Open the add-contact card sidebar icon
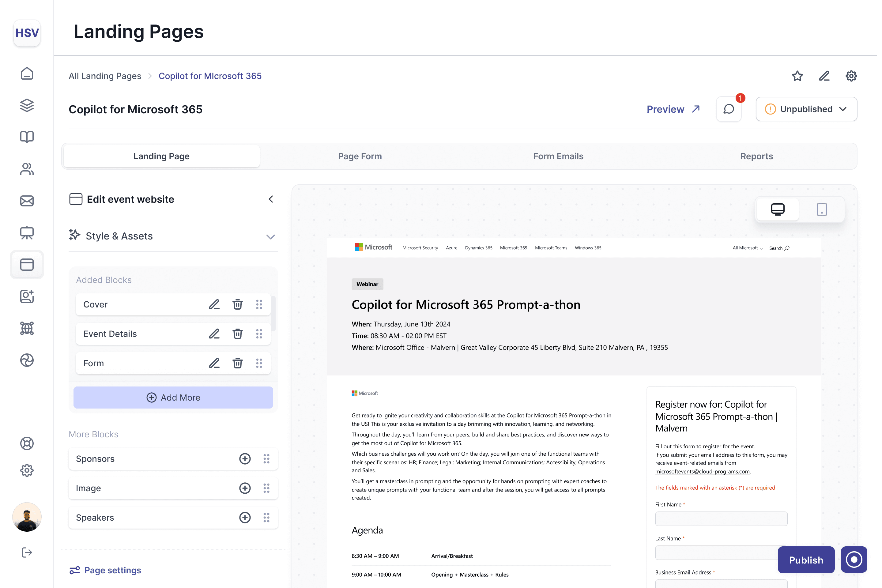The height and width of the screenshot is (588, 882). (x=27, y=297)
